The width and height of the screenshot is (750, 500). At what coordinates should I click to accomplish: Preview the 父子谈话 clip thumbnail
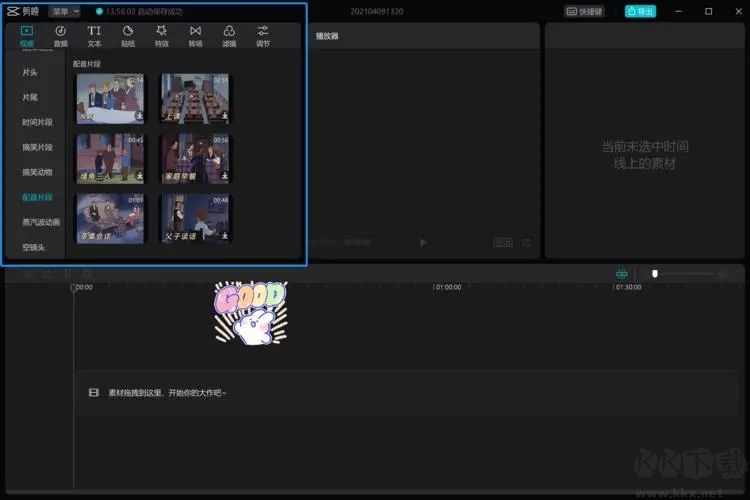point(195,218)
